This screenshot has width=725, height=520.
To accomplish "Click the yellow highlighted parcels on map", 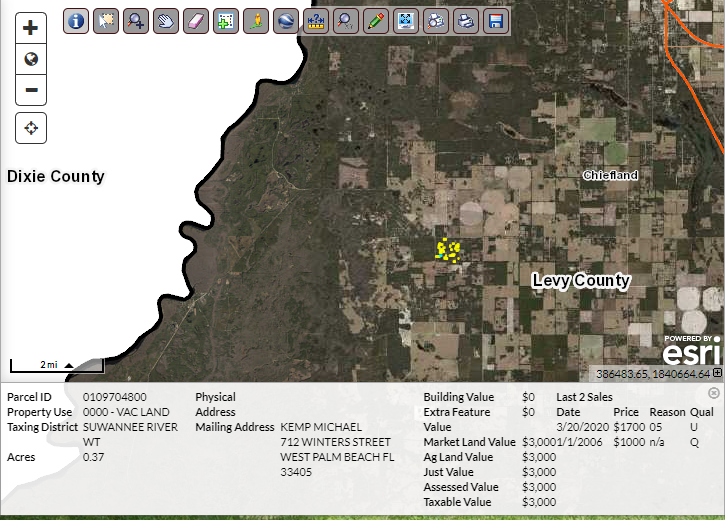I will (x=447, y=248).
